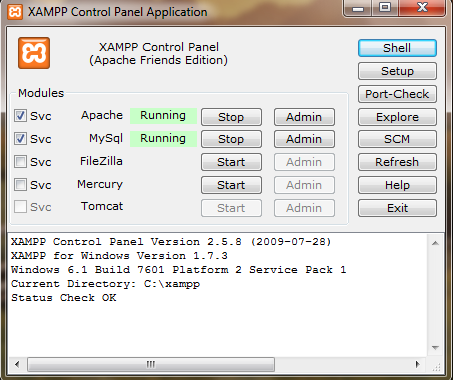Click the window resize grip corner
This screenshot has width=453, height=380.
point(436,367)
